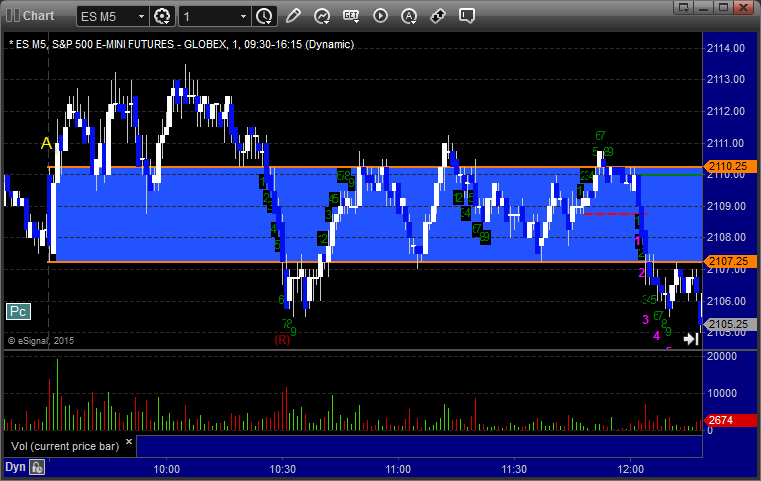
Task: Click the window grip next to Chart
Action: 13,16
